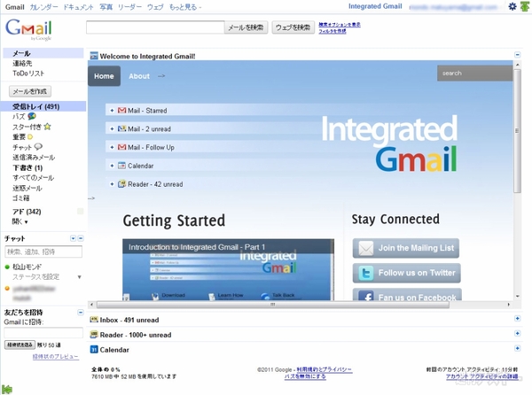Open the 受信トレイ (491) inbox

tap(36, 106)
